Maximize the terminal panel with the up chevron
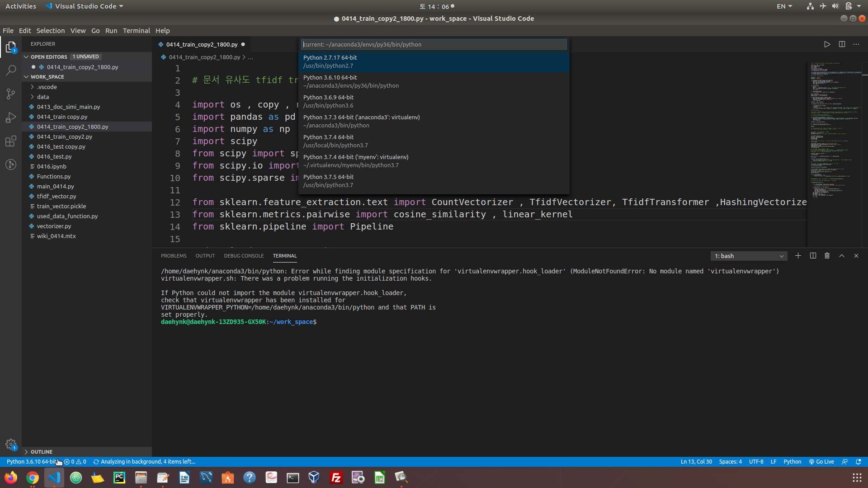Viewport: 868px width, 488px height. pos(842,256)
